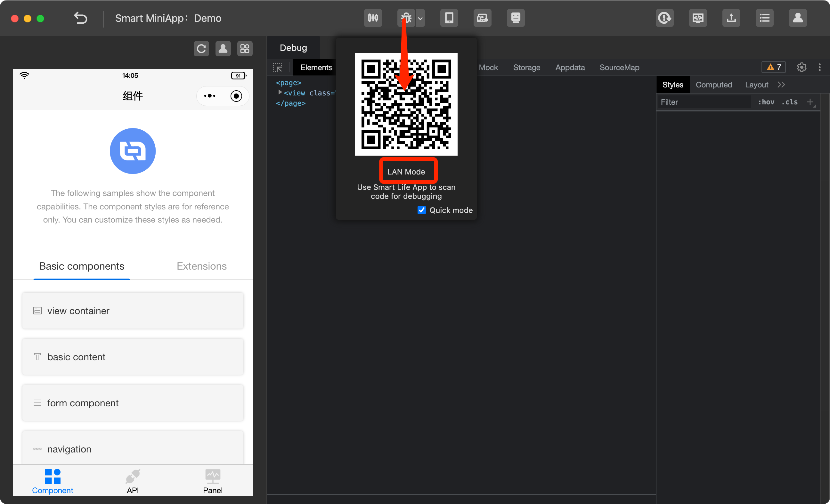Click the styles Filter input
This screenshot has height=504, width=830.
click(x=705, y=102)
